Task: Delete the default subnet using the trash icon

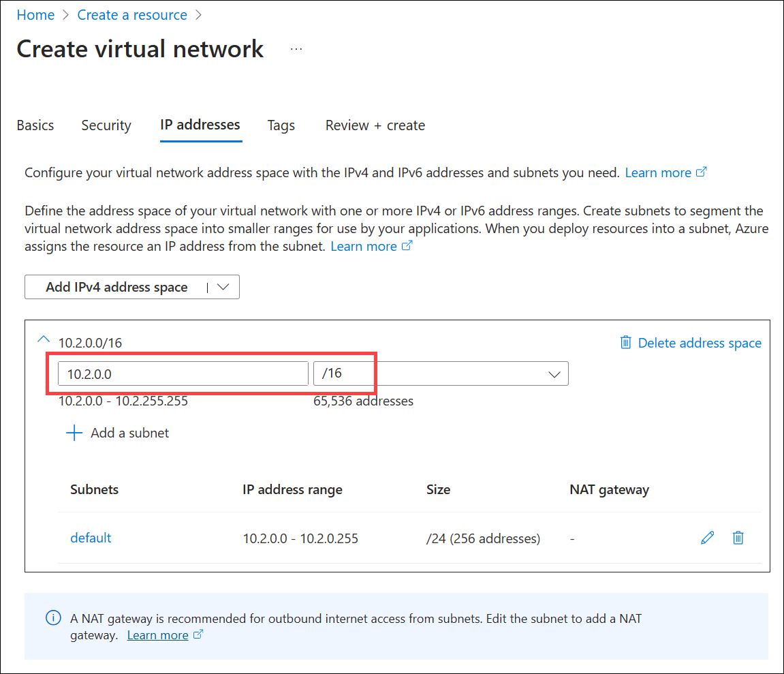Action: point(738,538)
